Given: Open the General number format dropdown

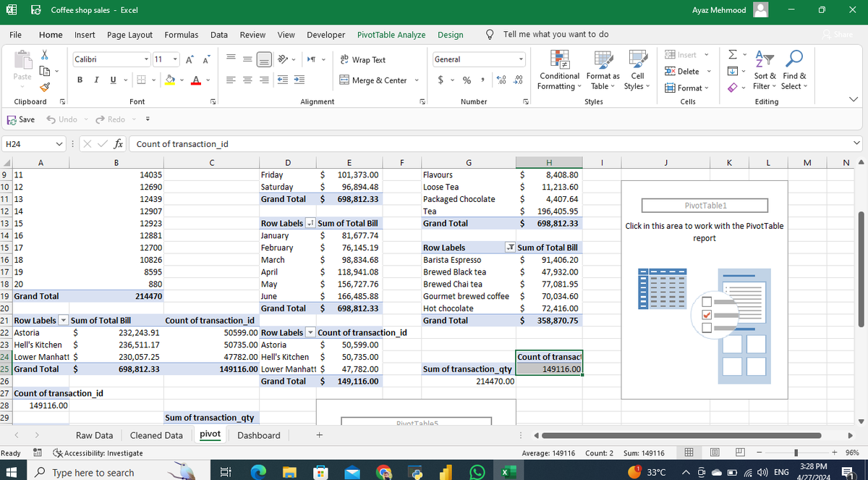Looking at the screenshot, I should 521,59.
